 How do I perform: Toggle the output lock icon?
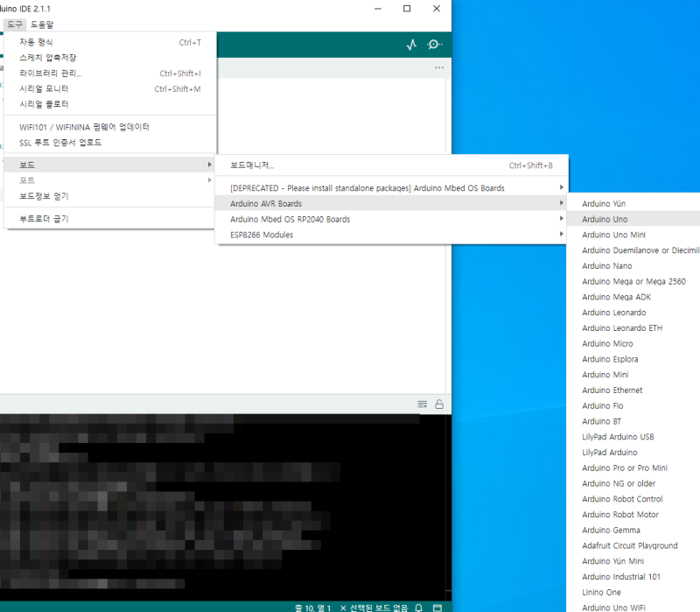[x=439, y=404]
